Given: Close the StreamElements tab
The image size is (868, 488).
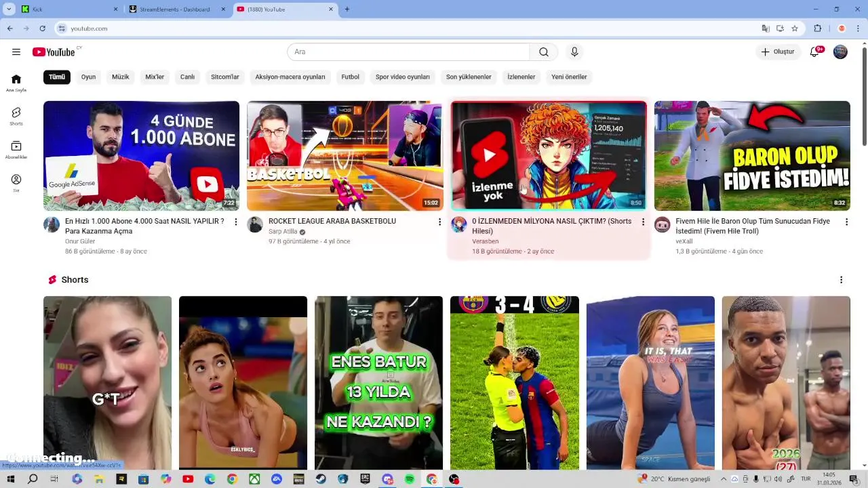Looking at the screenshot, I should coord(223,9).
